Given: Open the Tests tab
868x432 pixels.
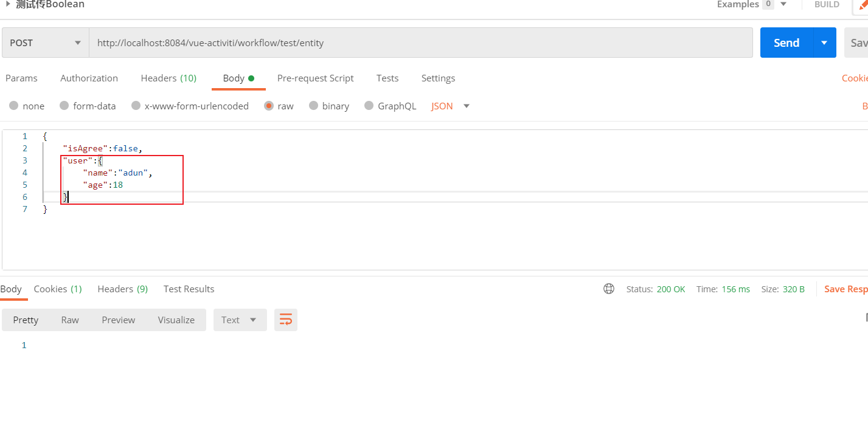Looking at the screenshot, I should click(x=387, y=78).
